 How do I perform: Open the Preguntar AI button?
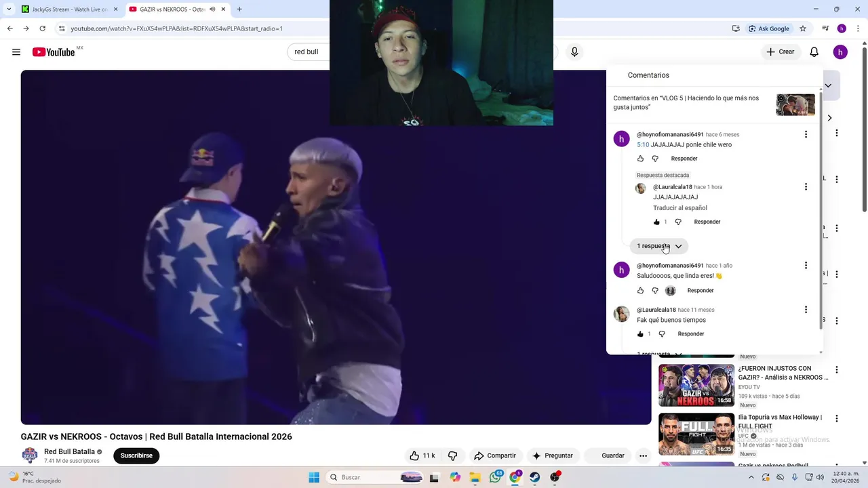pyautogui.click(x=553, y=455)
